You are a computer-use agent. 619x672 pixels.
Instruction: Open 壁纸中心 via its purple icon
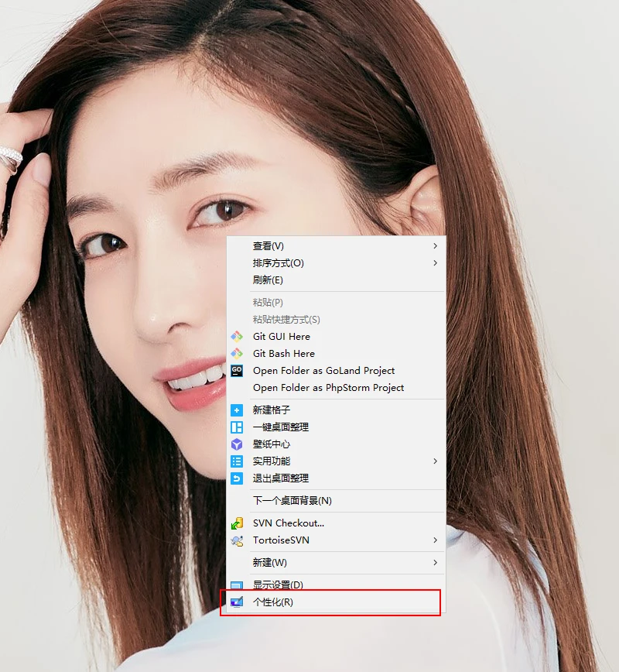(237, 444)
